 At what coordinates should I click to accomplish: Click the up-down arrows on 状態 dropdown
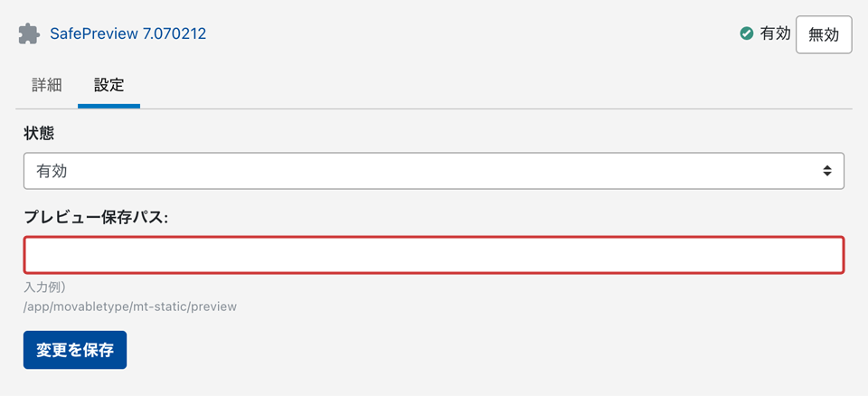pyautogui.click(x=826, y=170)
